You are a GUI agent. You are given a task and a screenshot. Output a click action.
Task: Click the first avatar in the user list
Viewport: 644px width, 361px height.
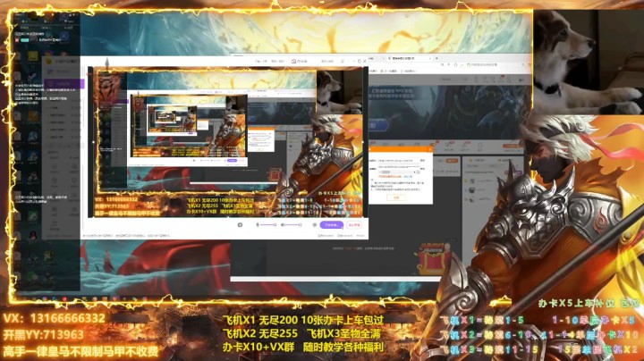coord(472,180)
